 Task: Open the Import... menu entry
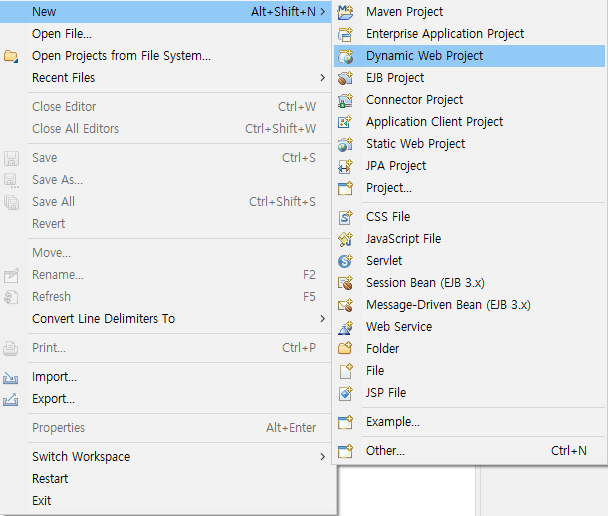pyautogui.click(x=166, y=377)
